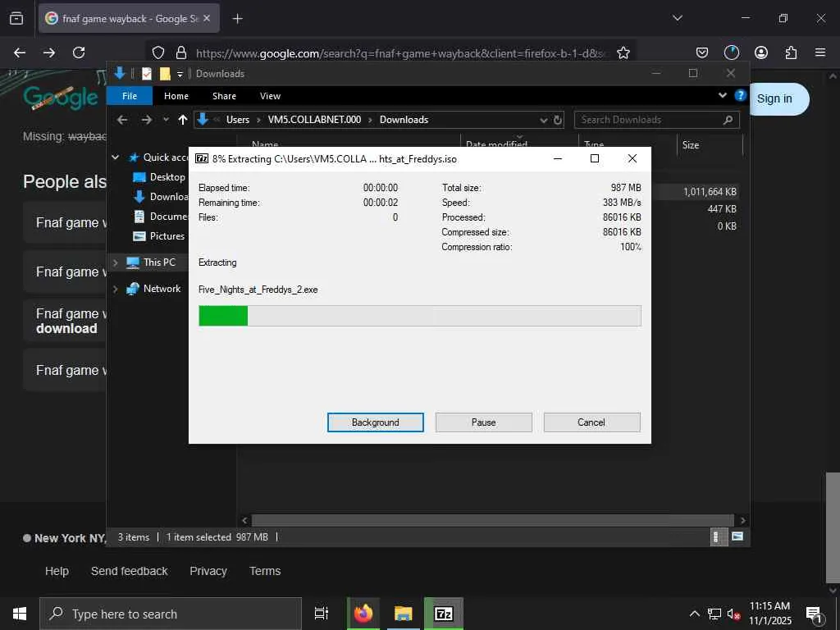
Task: Click Downloads in the address breadcrumb
Action: (x=404, y=120)
